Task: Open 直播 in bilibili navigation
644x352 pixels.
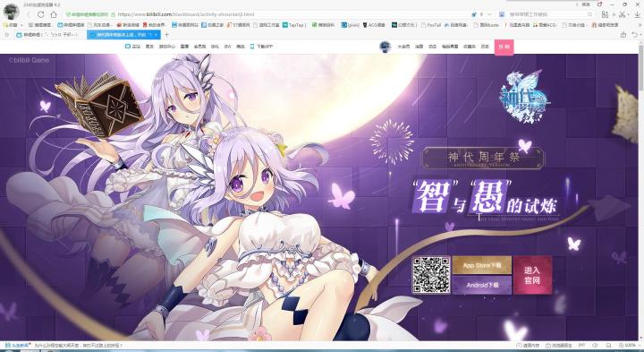Action: pyautogui.click(x=184, y=47)
